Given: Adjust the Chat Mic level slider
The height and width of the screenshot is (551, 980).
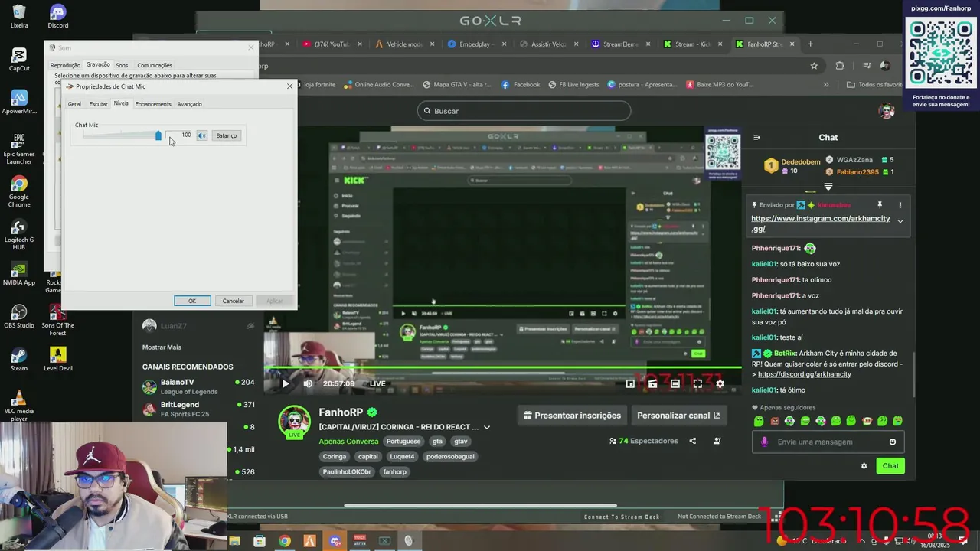Looking at the screenshot, I should (158, 135).
